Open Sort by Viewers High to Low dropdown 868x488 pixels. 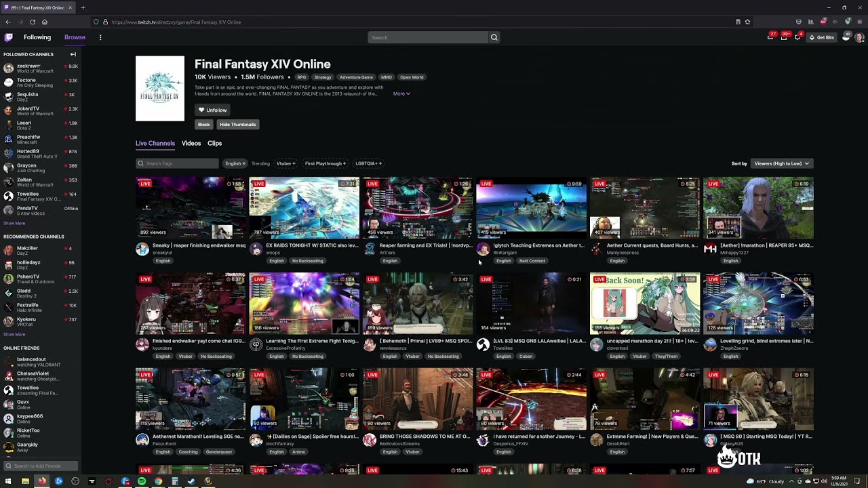(x=781, y=163)
